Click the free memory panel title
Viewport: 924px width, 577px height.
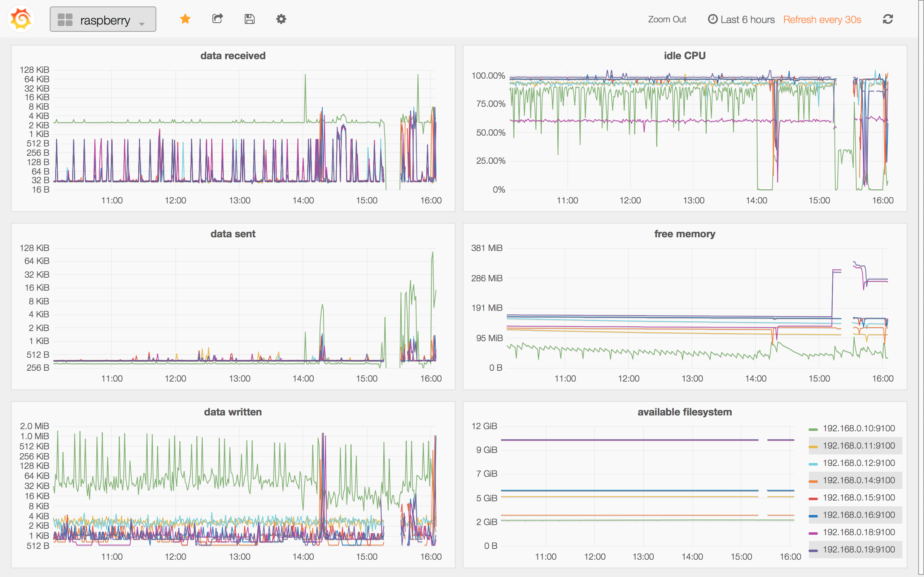point(684,234)
